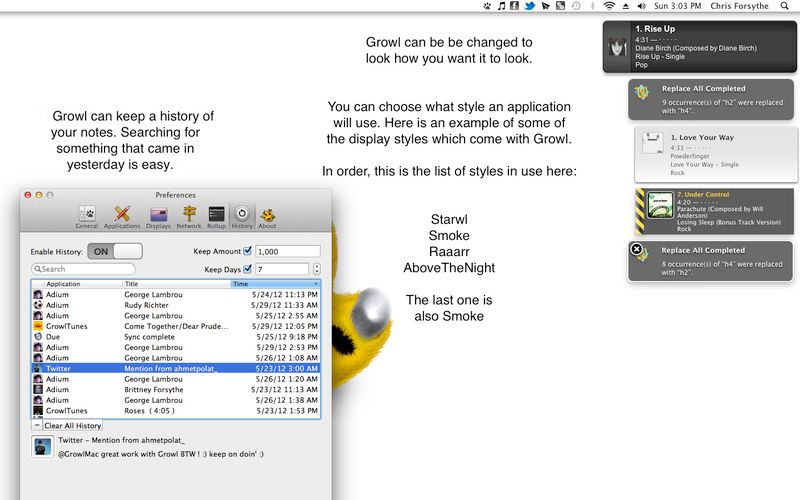Open the Network preferences pane
The height and width of the screenshot is (500, 800).
click(x=188, y=217)
